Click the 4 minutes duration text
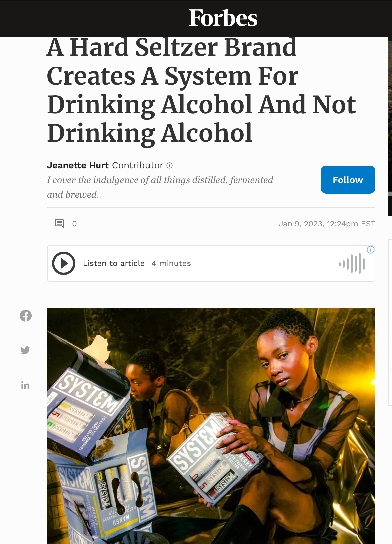The image size is (392, 544). [x=171, y=263]
